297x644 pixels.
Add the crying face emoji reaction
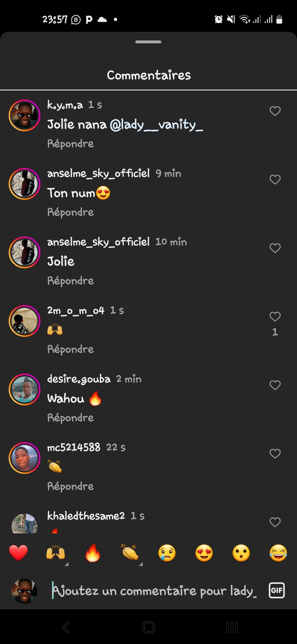[167, 553]
